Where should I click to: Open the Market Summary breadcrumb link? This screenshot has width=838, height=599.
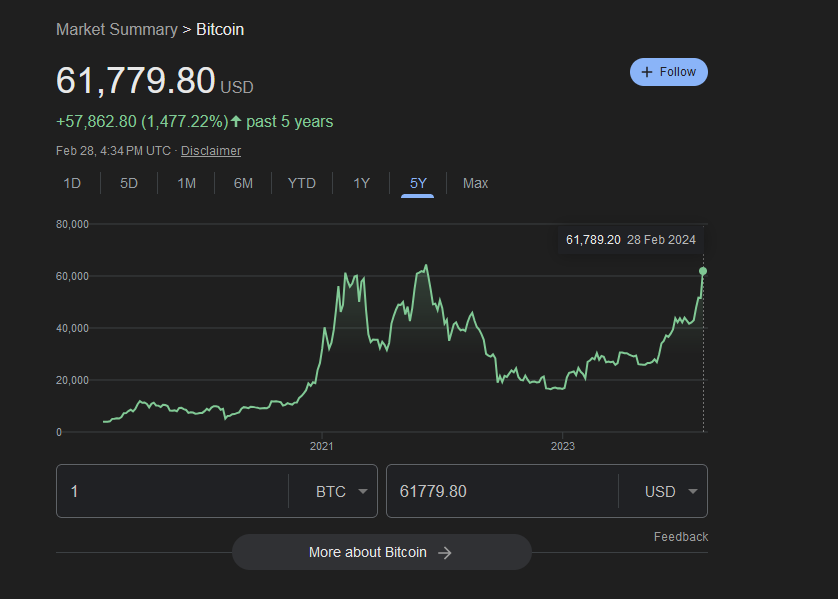click(117, 29)
